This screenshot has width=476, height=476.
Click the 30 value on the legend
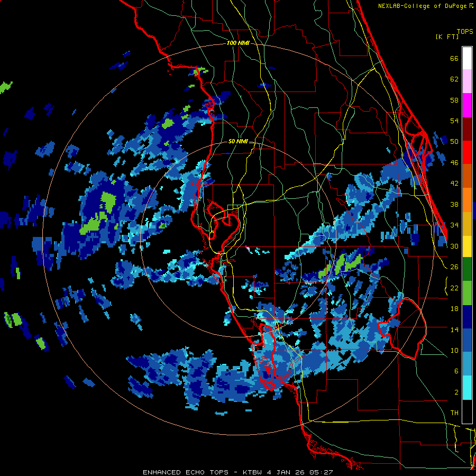click(454, 246)
